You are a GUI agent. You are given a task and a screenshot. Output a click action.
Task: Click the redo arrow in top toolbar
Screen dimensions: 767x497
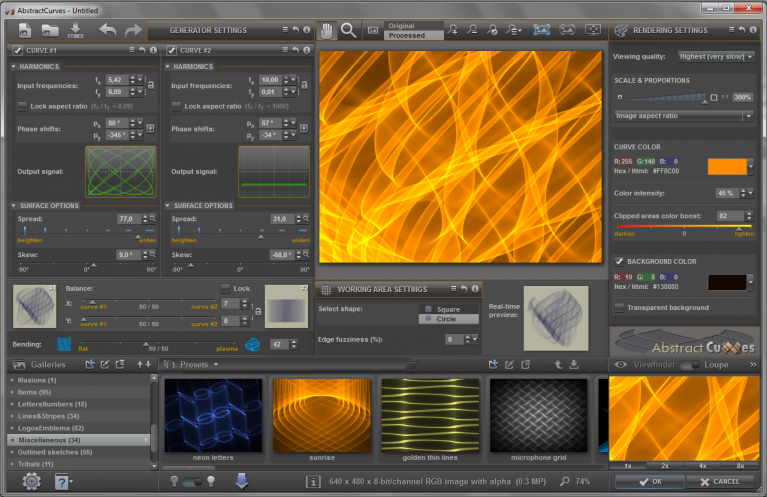(x=133, y=30)
